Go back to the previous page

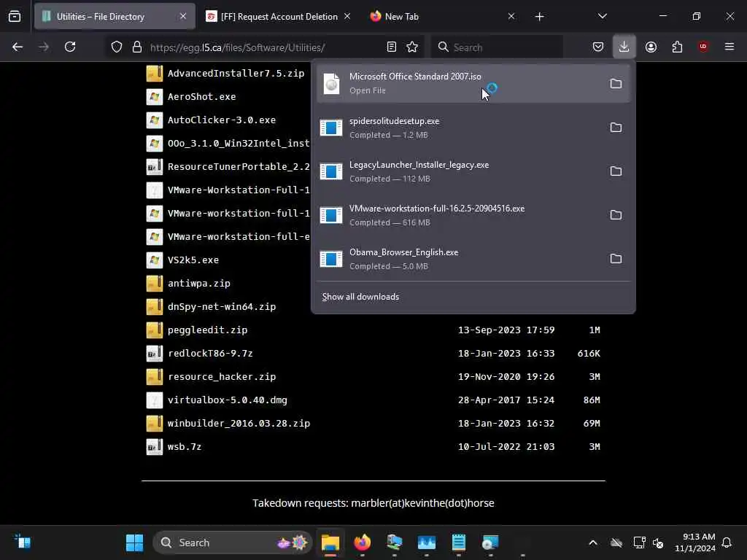(18, 47)
